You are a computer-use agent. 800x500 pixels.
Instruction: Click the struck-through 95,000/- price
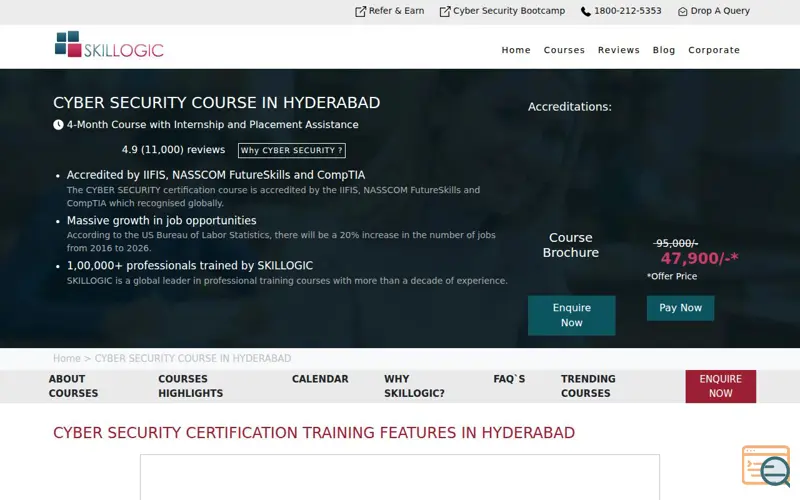(676, 243)
